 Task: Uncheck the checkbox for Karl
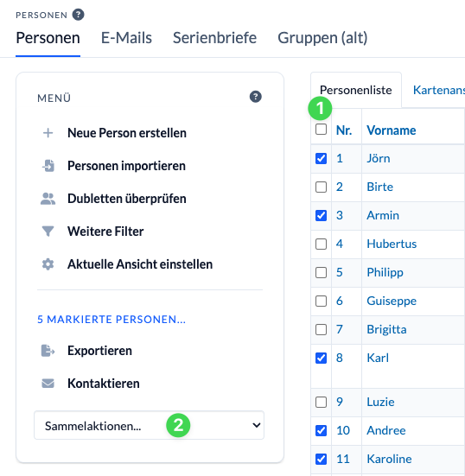pyautogui.click(x=321, y=358)
